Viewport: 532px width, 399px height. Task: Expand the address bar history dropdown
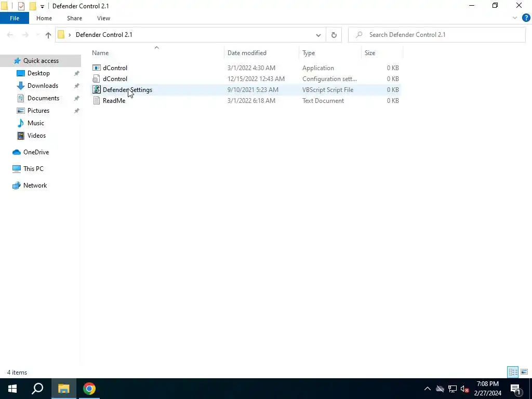pos(318,35)
